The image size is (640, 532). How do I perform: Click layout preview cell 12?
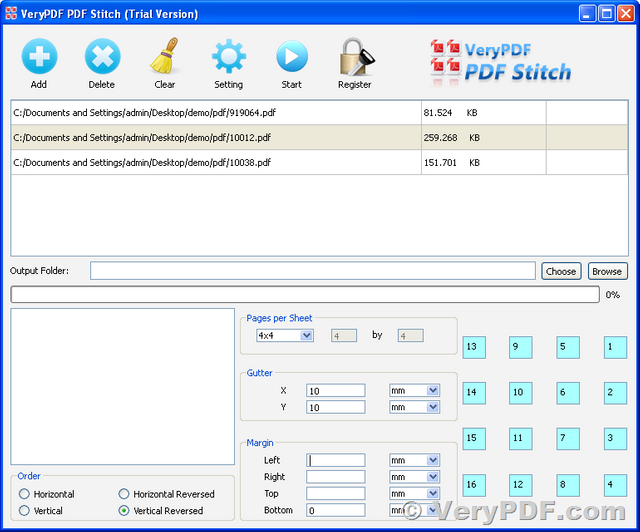click(x=520, y=485)
